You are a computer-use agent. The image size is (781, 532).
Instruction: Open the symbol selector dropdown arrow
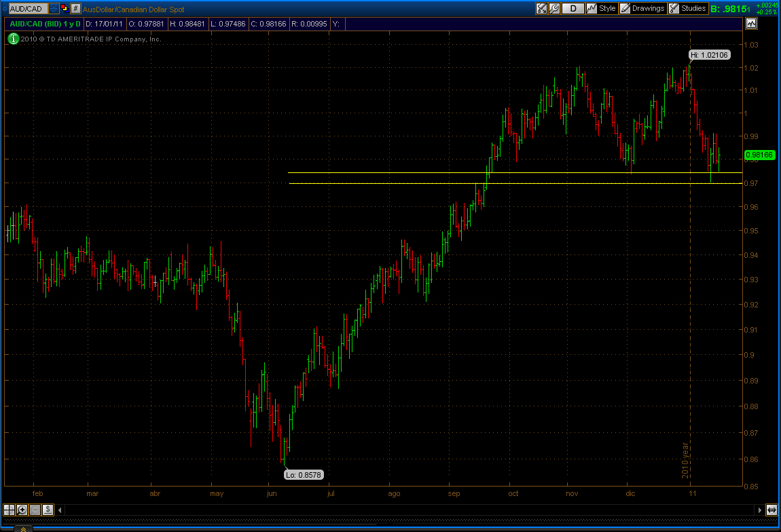tap(53, 9)
